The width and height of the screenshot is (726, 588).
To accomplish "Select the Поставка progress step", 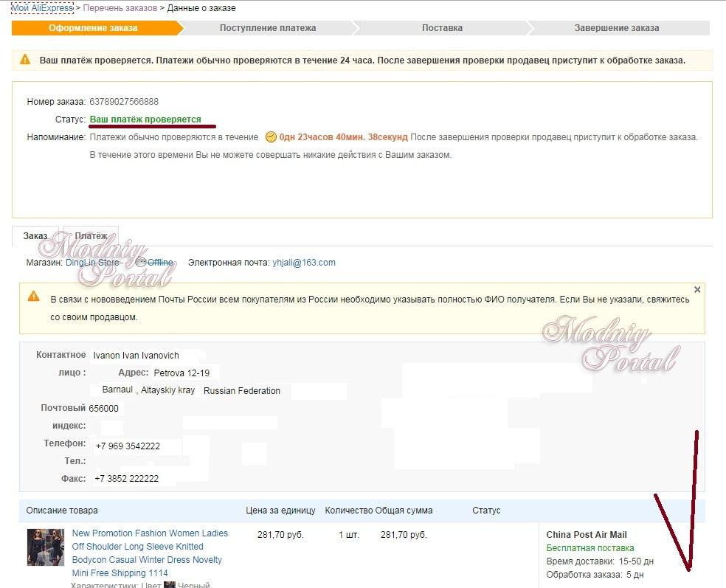I will (442, 28).
